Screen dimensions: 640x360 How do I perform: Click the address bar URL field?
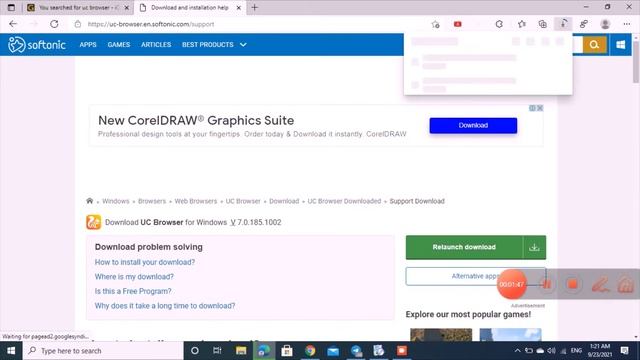[253, 24]
